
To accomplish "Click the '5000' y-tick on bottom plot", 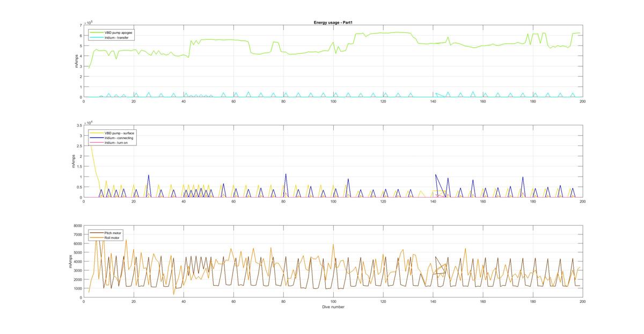I will click(77, 253).
